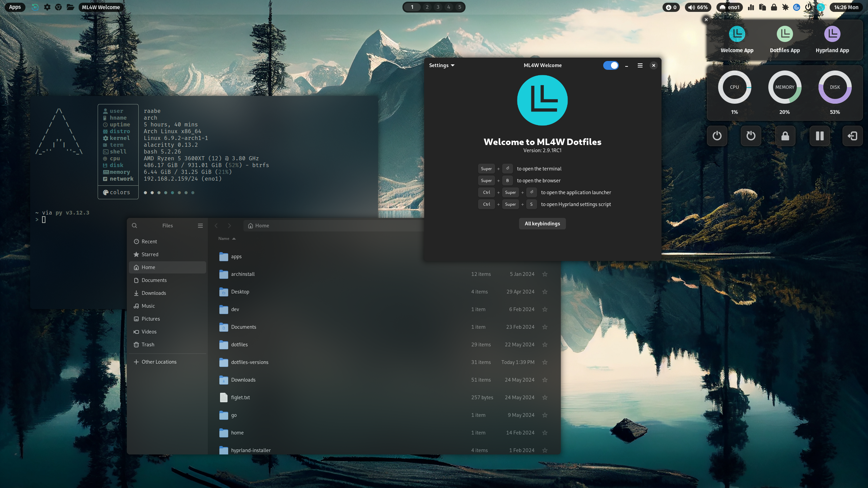Image resolution: width=868 pixels, height=488 pixels.
Task: Open Other Locations in the Files sidebar
Action: coord(159,362)
